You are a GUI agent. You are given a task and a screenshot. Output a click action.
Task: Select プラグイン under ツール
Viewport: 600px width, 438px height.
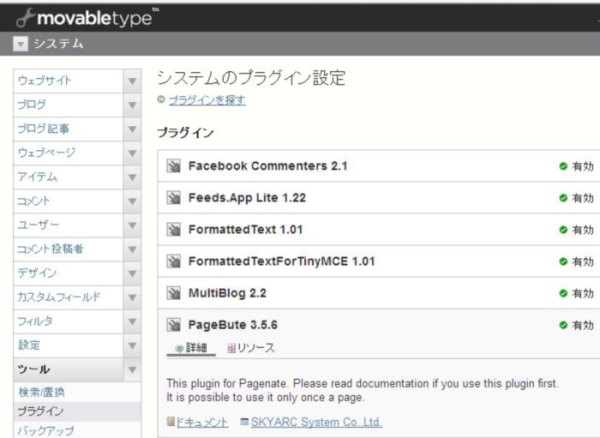tap(77, 411)
